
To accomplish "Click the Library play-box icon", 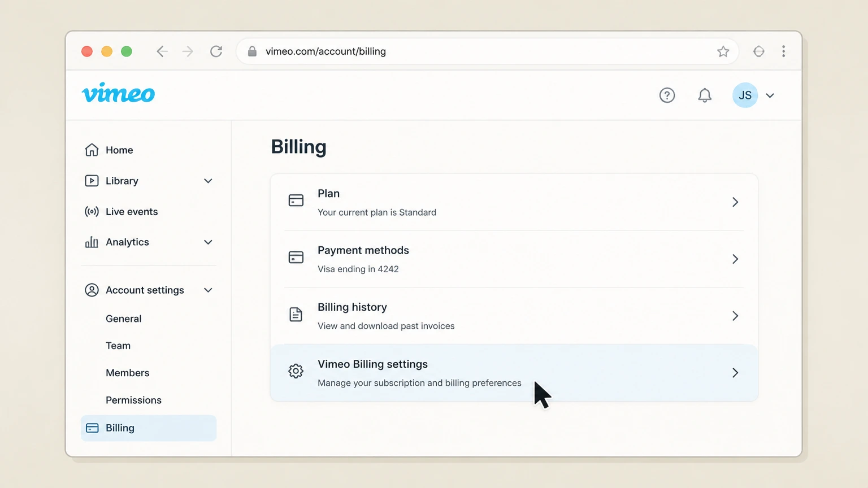I will 92,181.
